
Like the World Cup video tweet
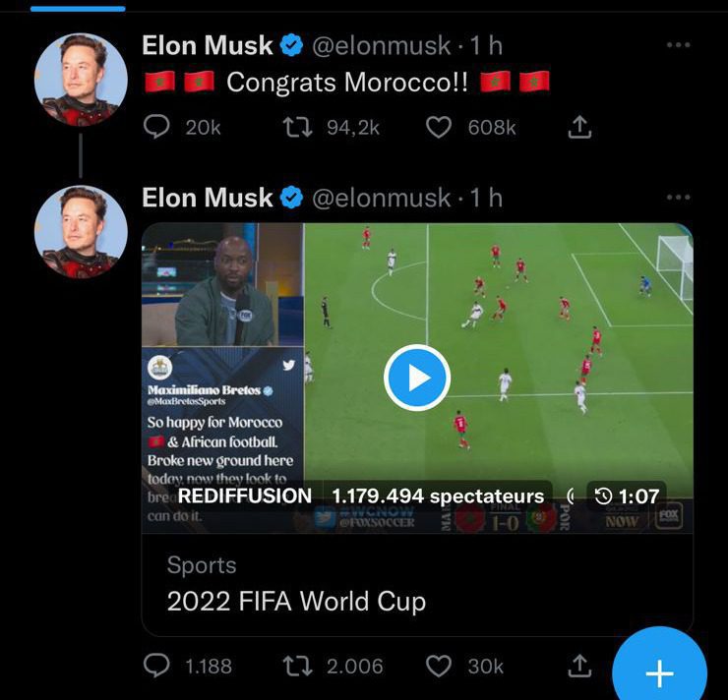pyautogui.click(x=440, y=666)
